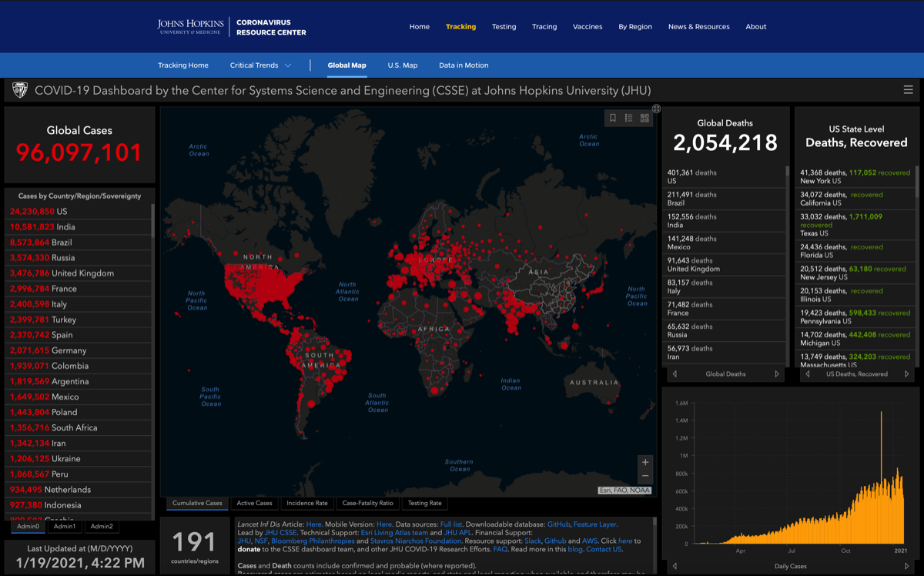Select the Global Map subnav tab
This screenshot has width=924, height=576.
[x=346, y=65]
